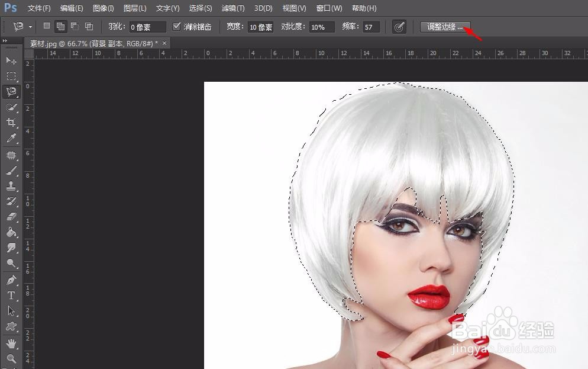Select the Smudge tool
The image size is (588, 369).
(11, 248)
